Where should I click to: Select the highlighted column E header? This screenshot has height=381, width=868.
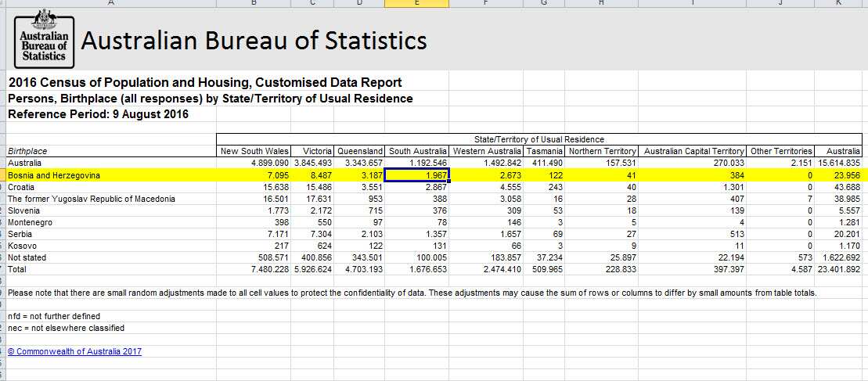click(x=418, y=3)
